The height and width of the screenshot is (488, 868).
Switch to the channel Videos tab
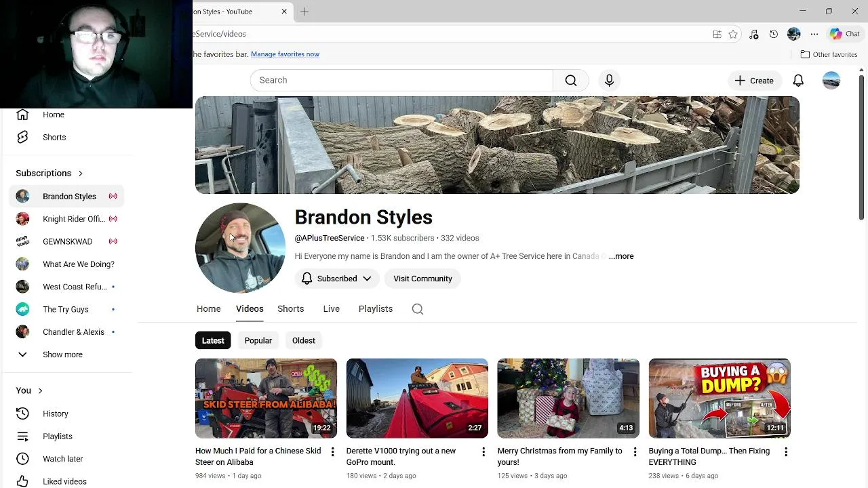(x=250, y=309)
